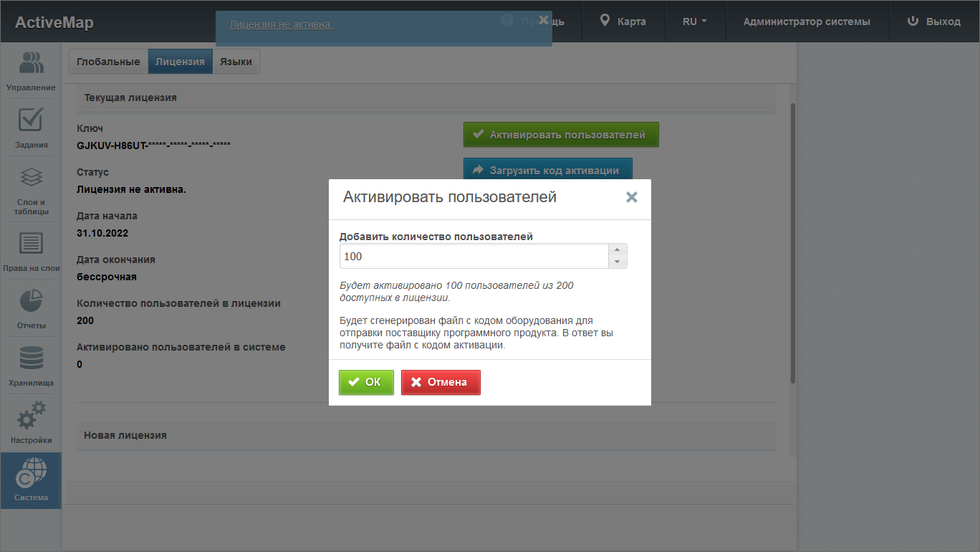Open the Управление sidebar section
The height and width of the screenshot is (552, 980).
point(31,72)
